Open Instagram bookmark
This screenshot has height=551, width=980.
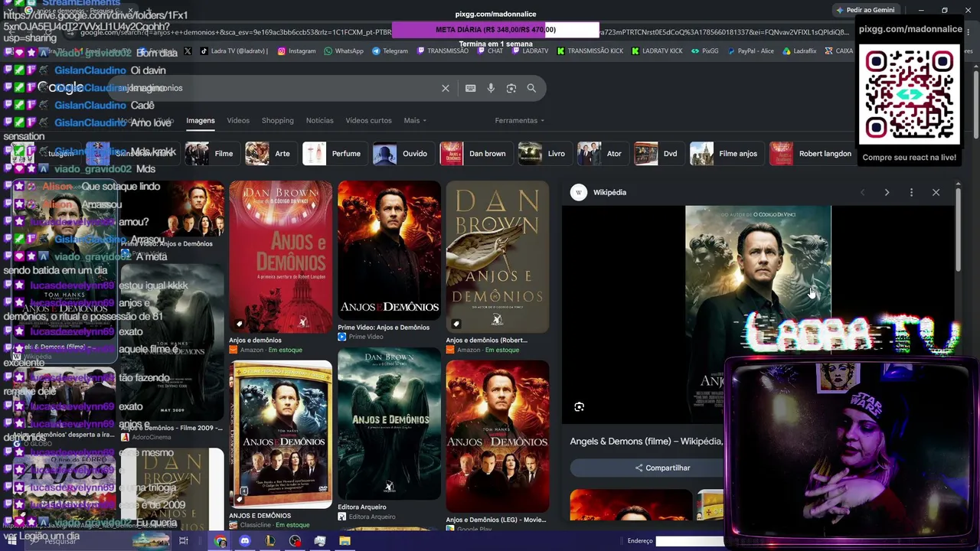coord(296,51)
